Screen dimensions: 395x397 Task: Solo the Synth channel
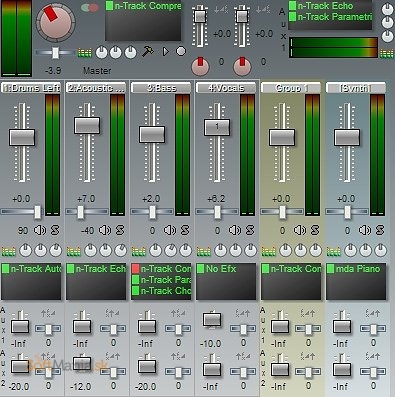(380, 230)
